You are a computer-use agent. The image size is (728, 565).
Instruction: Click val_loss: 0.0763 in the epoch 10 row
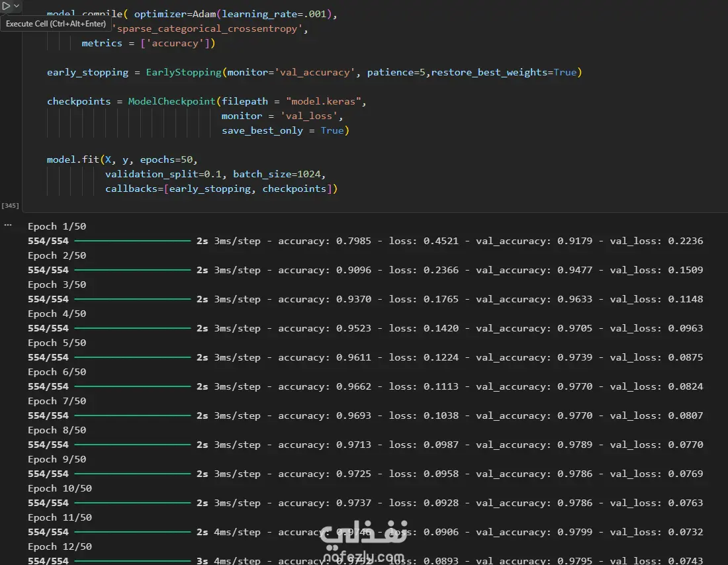tap(656, 503)
